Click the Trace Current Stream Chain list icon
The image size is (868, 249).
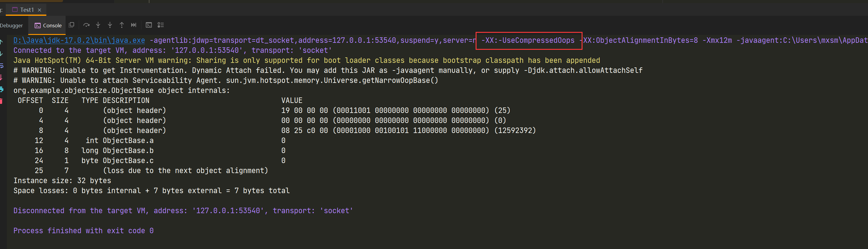tap(161, 25)
